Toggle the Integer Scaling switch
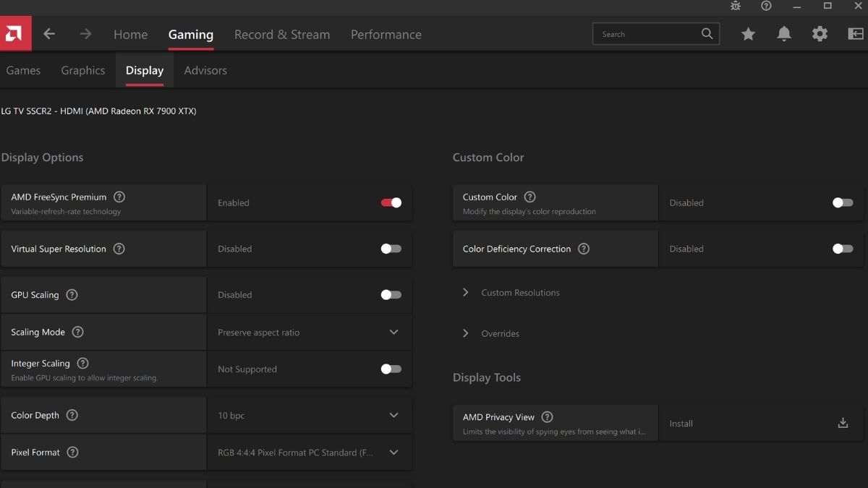Viewport: 868px width, 488px height. click(x=391, y=369)
